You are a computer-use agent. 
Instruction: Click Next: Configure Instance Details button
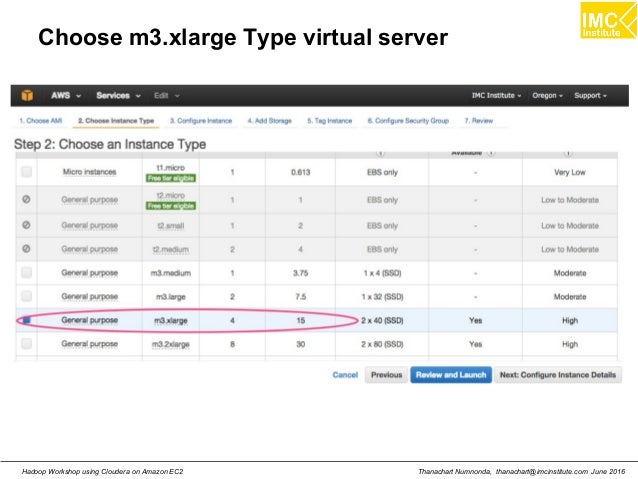[558, 375]
